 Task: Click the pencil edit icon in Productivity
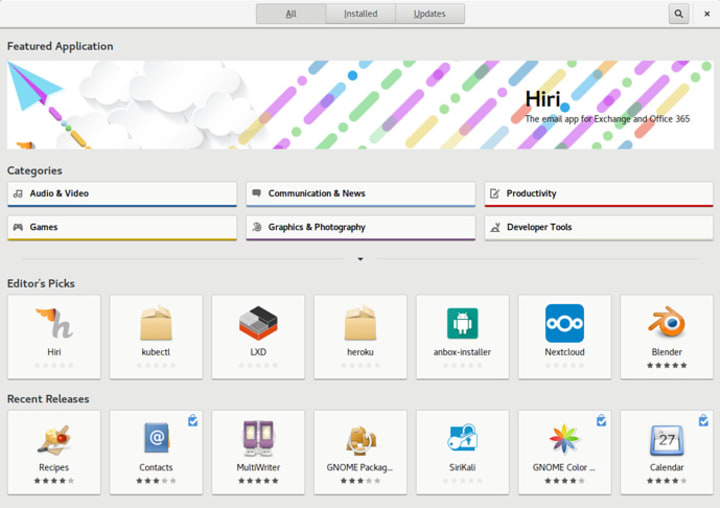495,193
